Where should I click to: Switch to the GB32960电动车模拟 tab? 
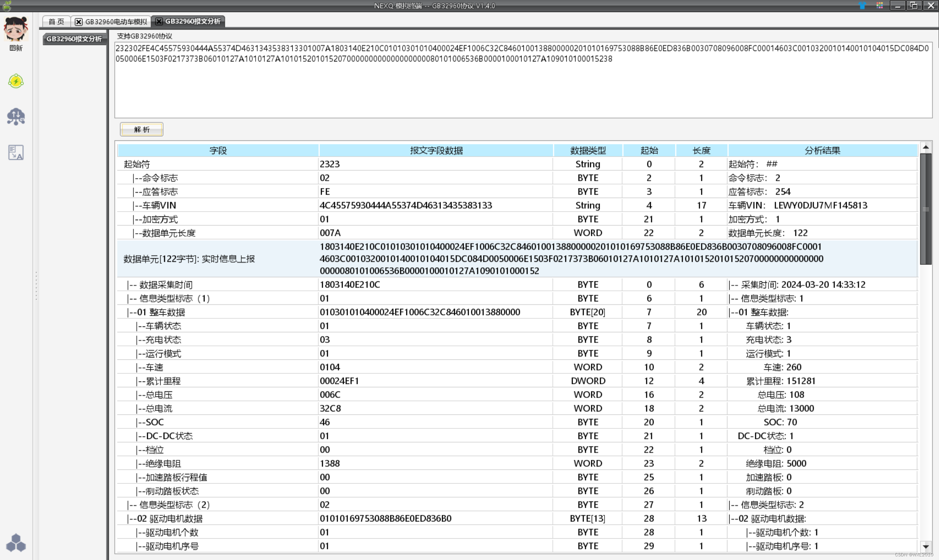point(116,22)
